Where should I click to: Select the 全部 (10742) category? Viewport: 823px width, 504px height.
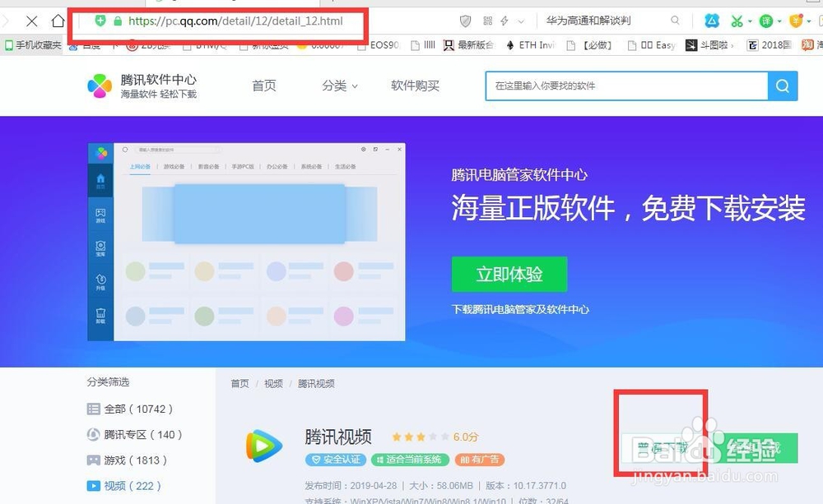click(x=130, y=409)
